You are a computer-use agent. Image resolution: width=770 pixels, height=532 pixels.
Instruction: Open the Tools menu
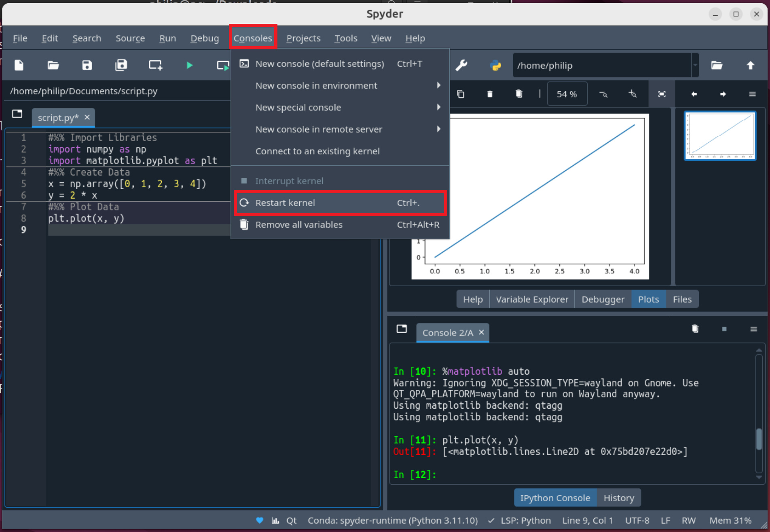click(x=346, y=38)
